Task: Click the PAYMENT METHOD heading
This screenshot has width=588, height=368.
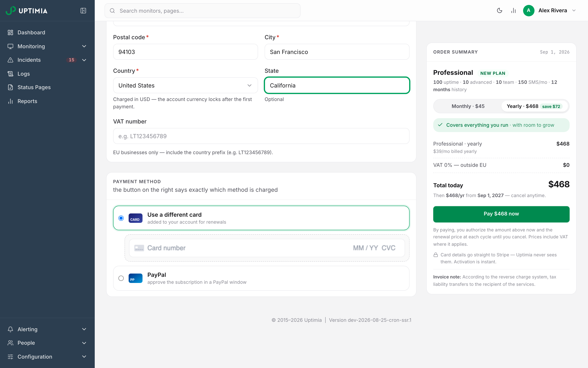Action: click(x=137, y=182)
